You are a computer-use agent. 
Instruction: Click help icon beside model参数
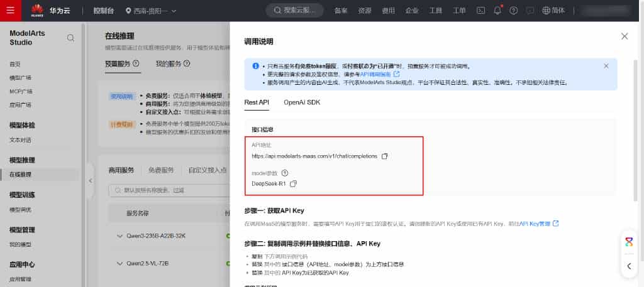point(286,173)
